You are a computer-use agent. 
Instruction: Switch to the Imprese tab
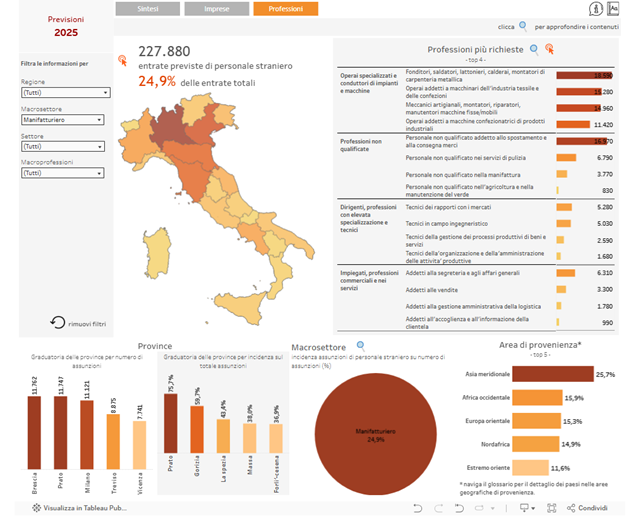[216, 9]
